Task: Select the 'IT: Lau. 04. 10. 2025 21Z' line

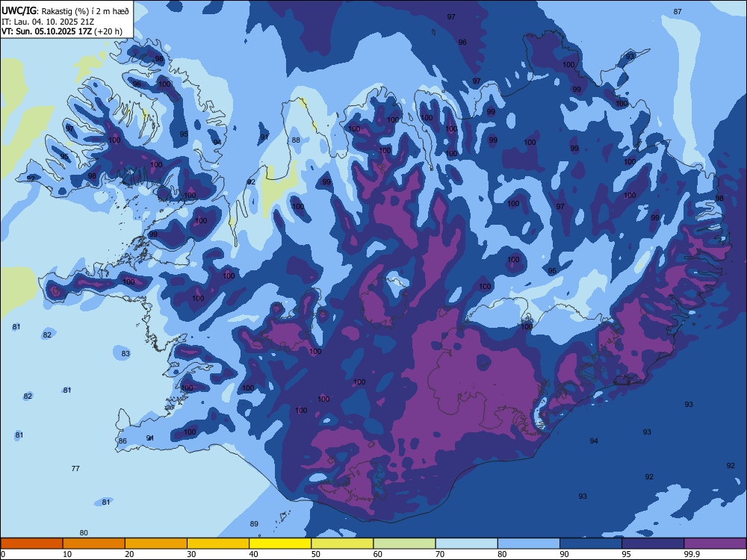Action: (48, 22)
